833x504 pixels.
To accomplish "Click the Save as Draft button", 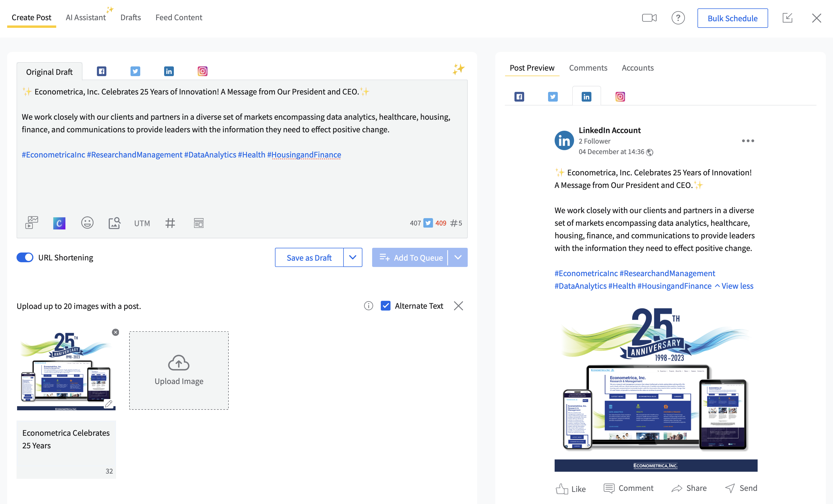I will tap(309, 257).
